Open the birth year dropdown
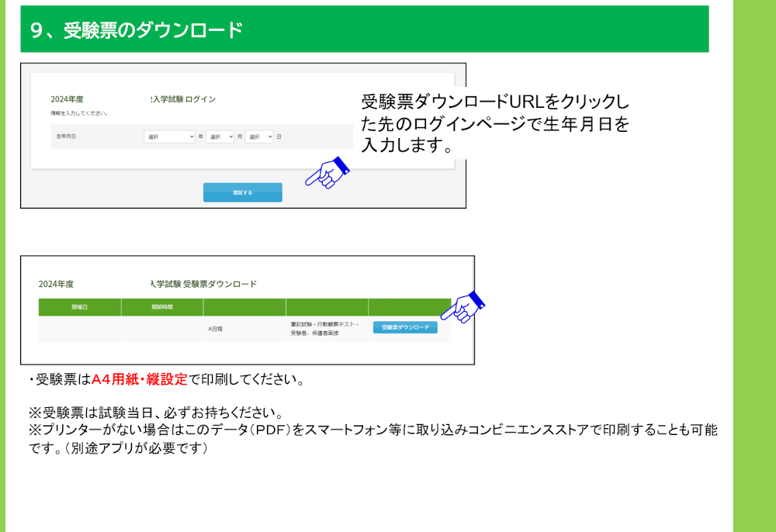776x532 pixels. tap(170, 137)
